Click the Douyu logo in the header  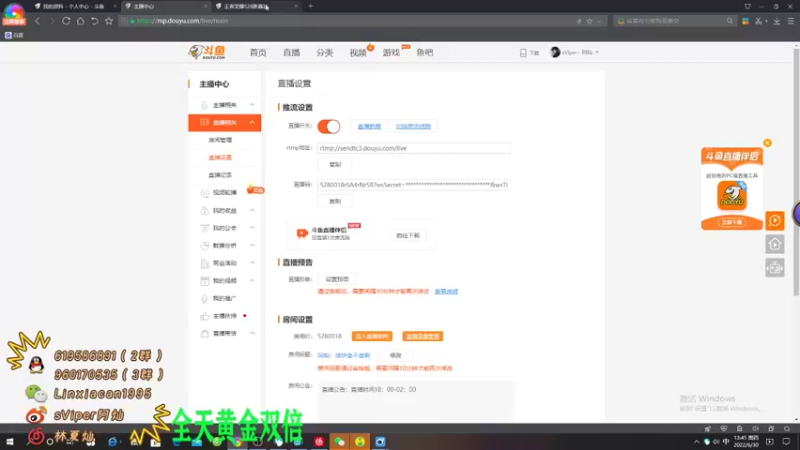[x=207, y=52]
